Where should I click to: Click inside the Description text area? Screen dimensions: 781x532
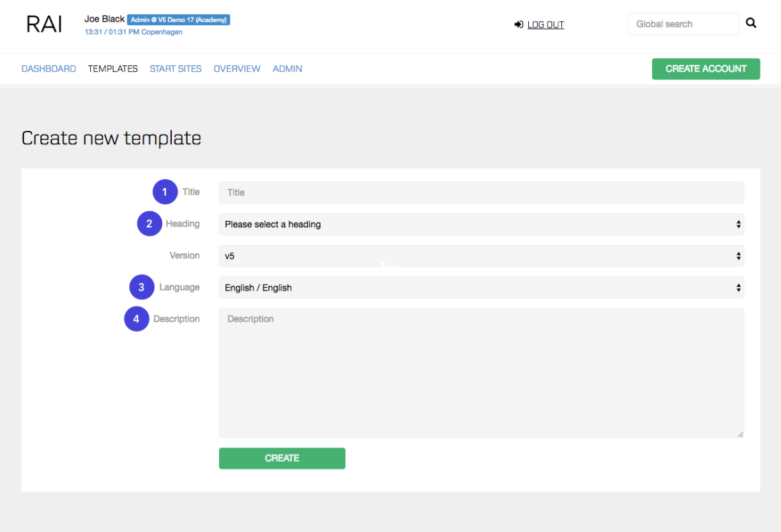(x=481, y=373)
